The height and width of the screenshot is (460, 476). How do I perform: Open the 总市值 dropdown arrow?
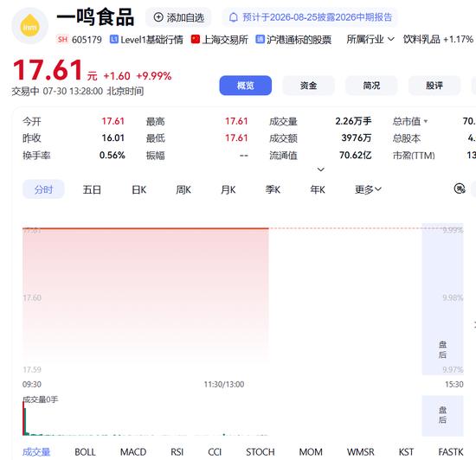pyautogui.click(x=426, y=121)
